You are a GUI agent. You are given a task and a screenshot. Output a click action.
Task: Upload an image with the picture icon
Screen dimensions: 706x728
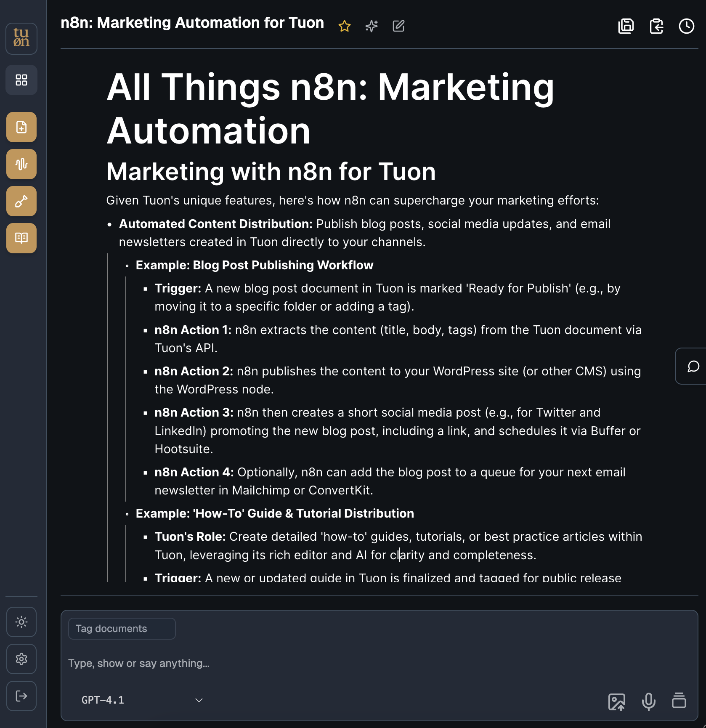click(x=617, y=701)
